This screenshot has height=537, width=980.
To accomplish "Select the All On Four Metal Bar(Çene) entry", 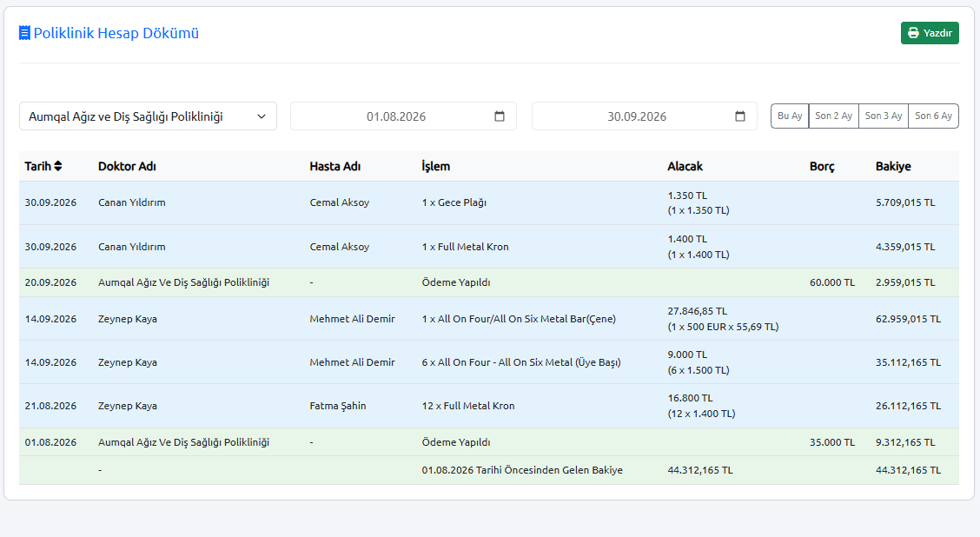I will point(519,319).
